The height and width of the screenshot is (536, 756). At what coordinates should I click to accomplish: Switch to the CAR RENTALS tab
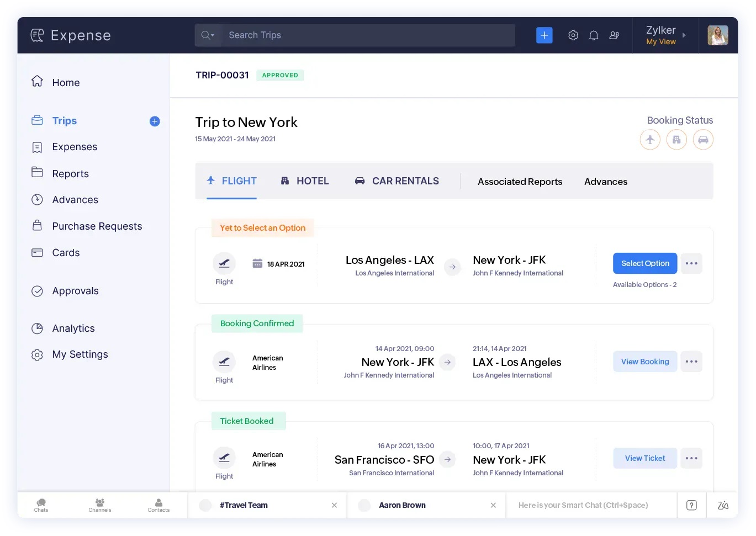click(396, 181)
